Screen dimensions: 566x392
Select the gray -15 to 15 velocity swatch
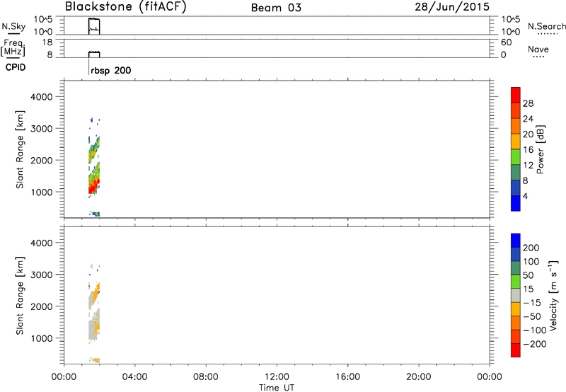click(516, 295)
